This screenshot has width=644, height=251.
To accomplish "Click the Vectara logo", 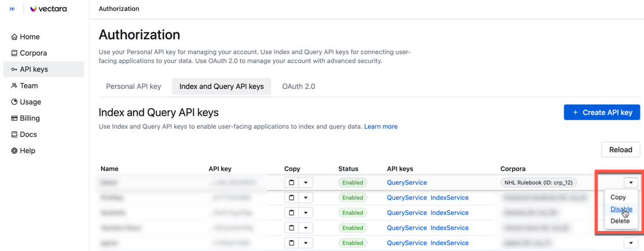I will 49,9.
